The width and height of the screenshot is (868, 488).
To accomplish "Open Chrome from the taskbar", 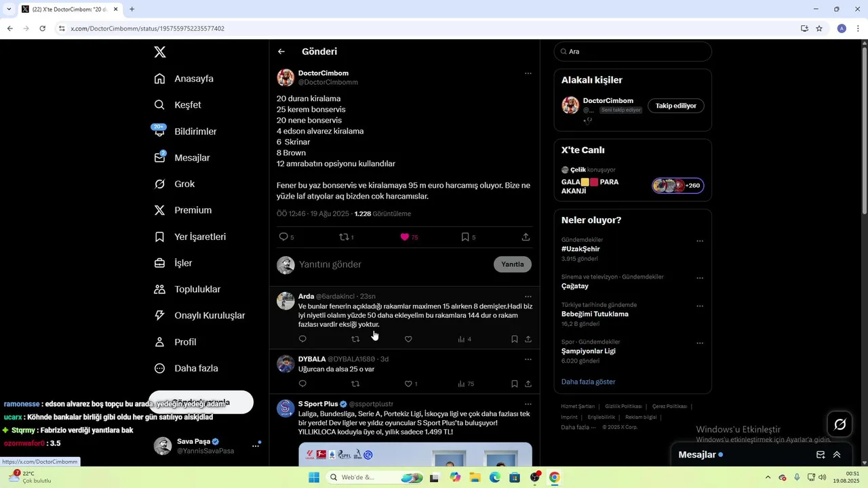I will [x=554, y=478].
